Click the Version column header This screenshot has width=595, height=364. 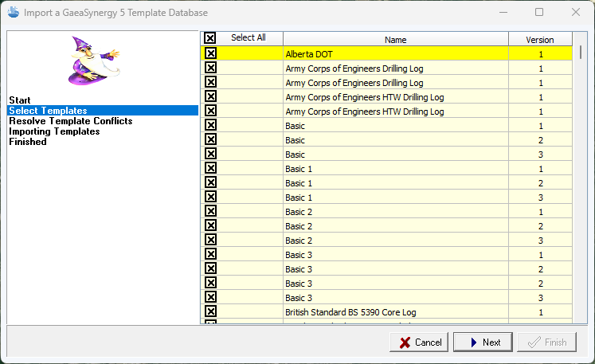(x=539, y=39)
